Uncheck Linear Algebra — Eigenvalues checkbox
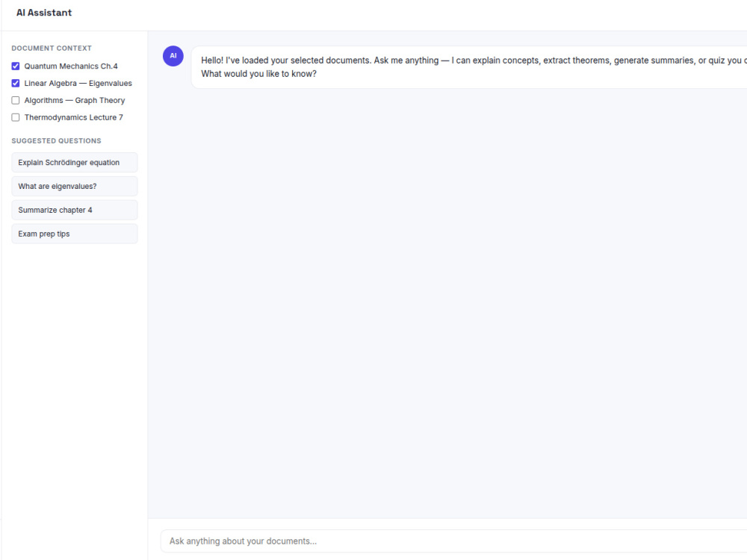The width and height of the screenshot is (747, 560). 16,84
